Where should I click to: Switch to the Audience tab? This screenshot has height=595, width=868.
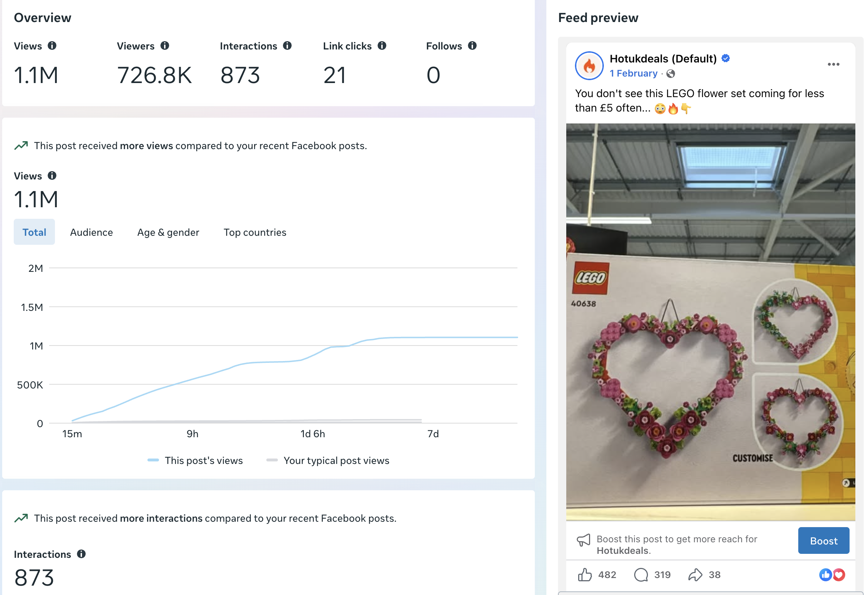(91, 232)
